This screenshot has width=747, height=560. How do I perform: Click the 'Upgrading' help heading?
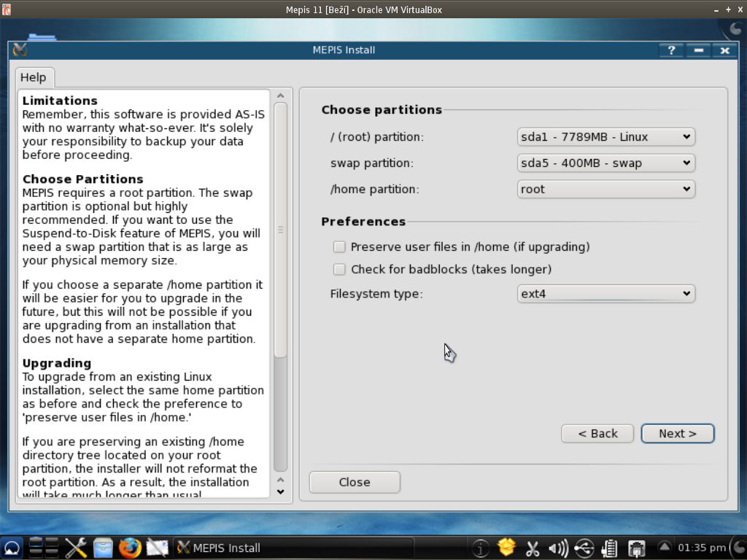click(57, 363)
